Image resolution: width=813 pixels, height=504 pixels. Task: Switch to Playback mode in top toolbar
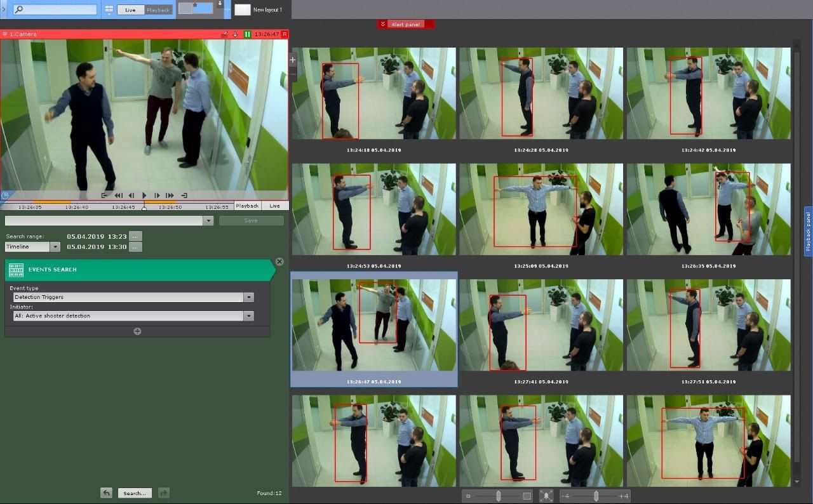point(158,10)
